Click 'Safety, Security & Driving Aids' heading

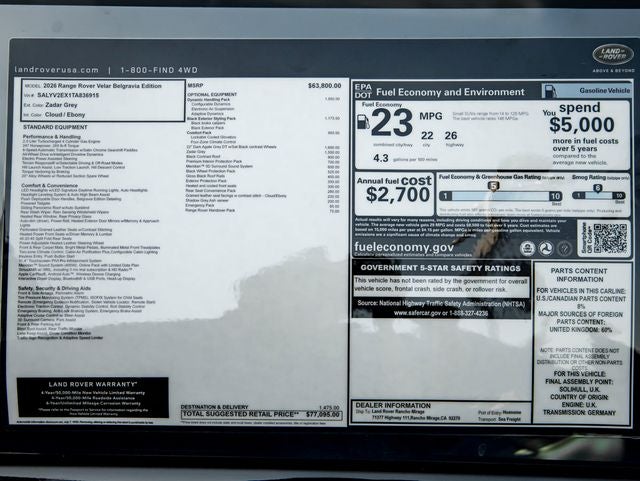[54, 288]
